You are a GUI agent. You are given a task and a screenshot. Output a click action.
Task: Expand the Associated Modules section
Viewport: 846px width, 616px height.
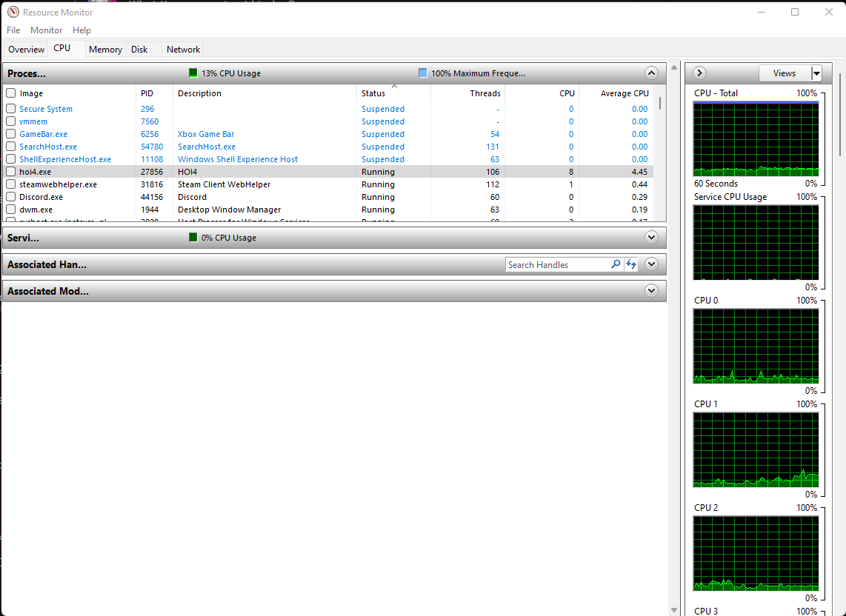pyautogui.click(x=651, y=291)
